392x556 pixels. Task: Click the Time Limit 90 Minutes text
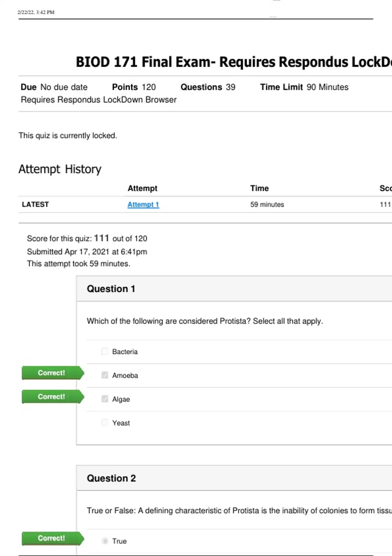tap(304, 87)
